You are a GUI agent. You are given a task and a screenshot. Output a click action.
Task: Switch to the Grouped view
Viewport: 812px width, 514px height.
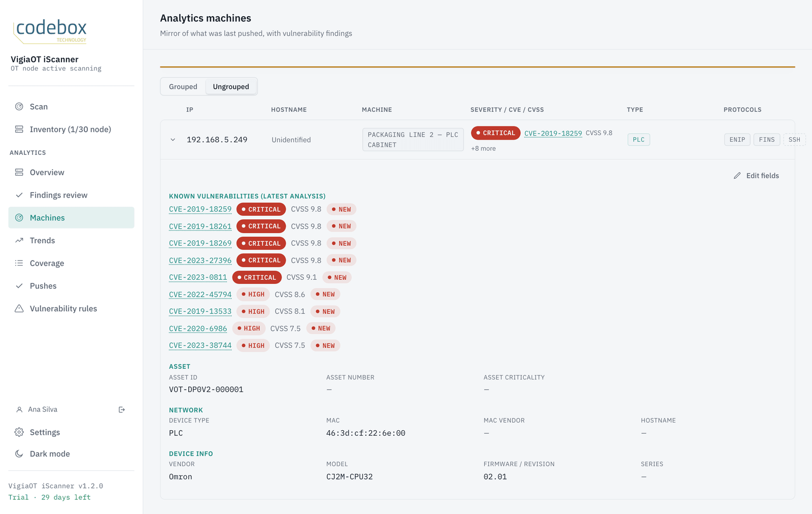(x=183, y=86)
